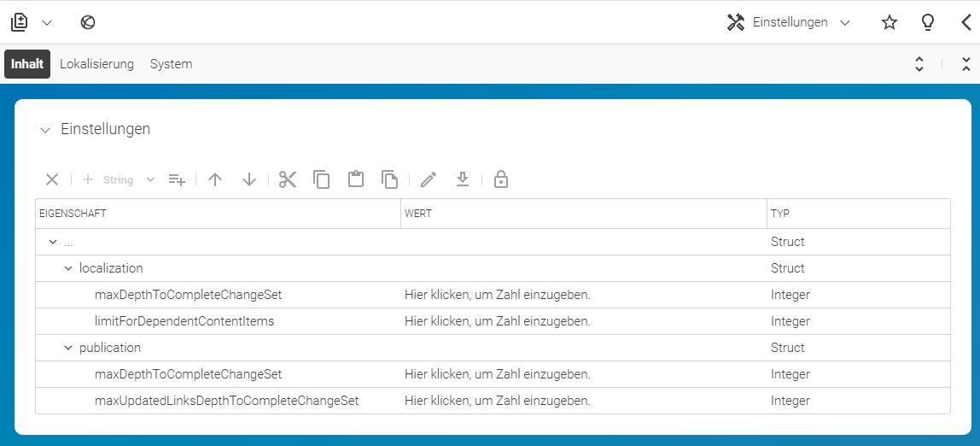Click the TYP column header

coord(859,214)
